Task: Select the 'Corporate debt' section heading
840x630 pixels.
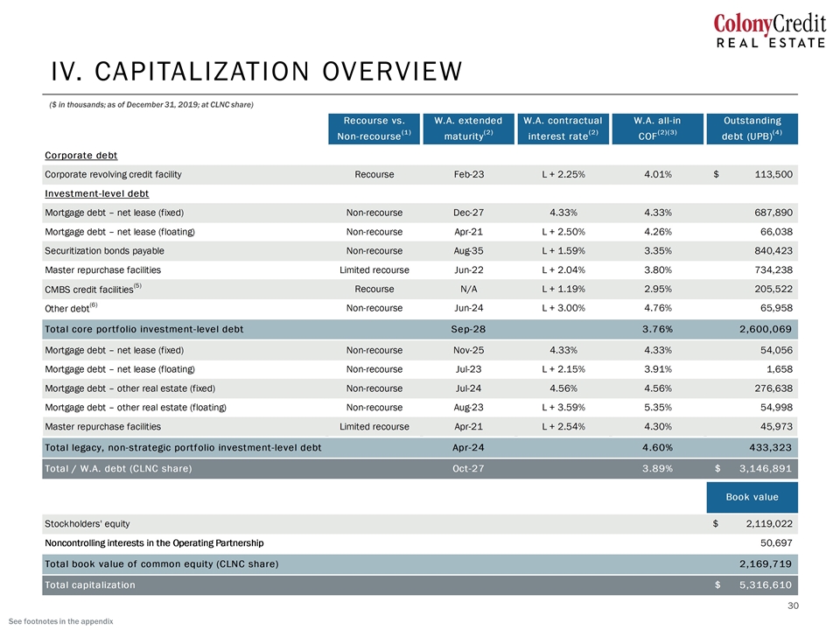Action: 80,156
